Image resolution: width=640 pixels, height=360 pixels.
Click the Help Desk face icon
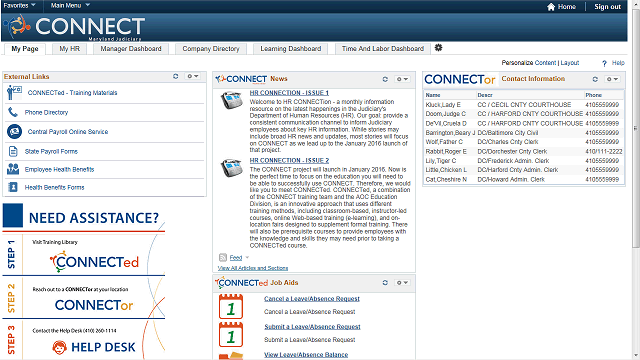click(x=59, y=347)
